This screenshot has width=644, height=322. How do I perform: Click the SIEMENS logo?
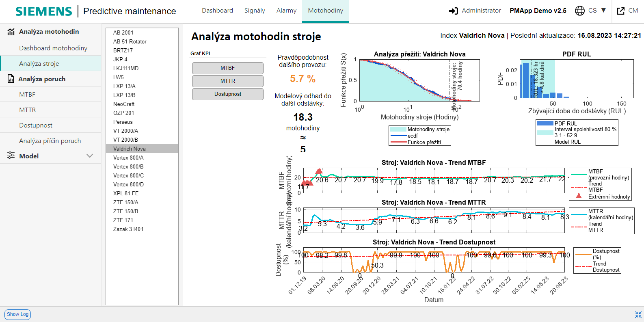point(43,11)
